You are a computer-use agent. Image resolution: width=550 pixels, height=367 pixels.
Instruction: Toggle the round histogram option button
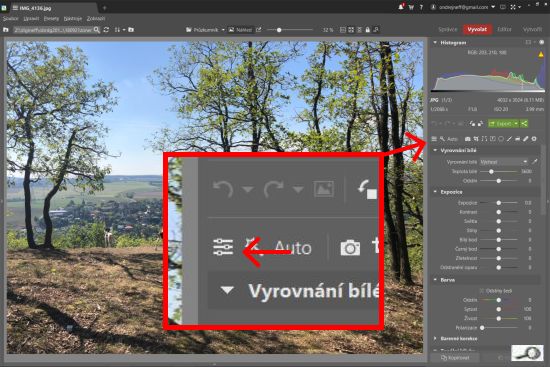[542, 42]
